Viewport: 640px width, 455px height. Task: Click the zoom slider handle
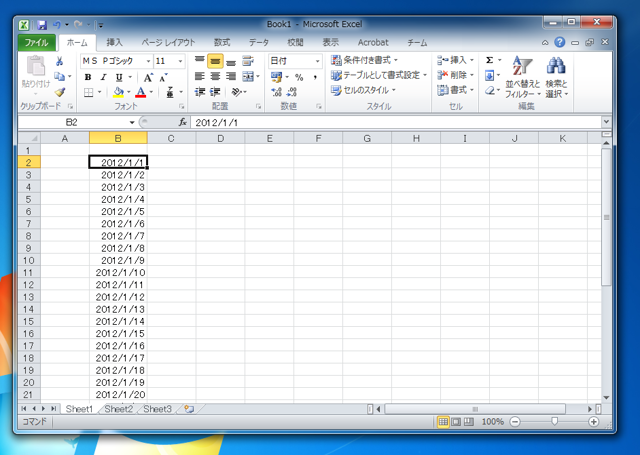pos(554,422)
